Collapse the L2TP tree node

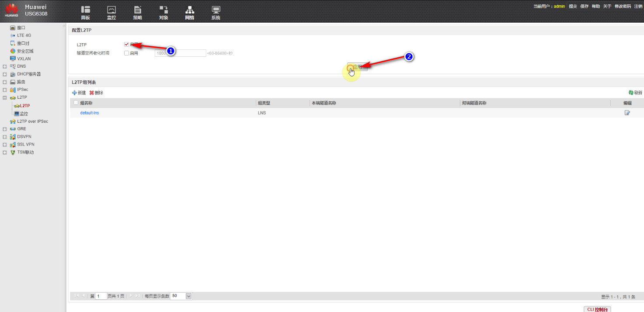(x=4, y=97)
